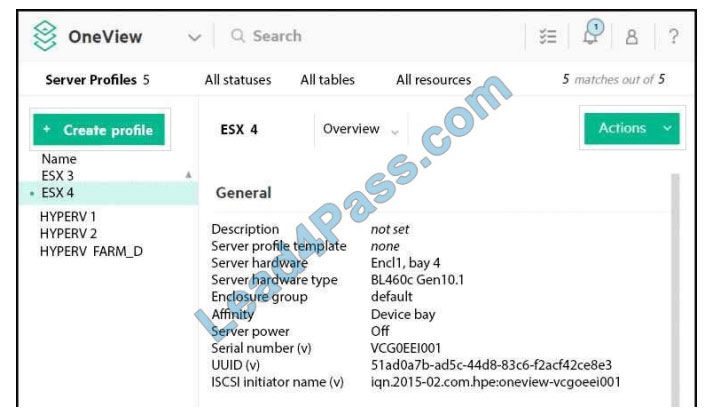The image size is (715, 414).
Task: Click the details pane vertical scrollbar
Action: (675, 290)
